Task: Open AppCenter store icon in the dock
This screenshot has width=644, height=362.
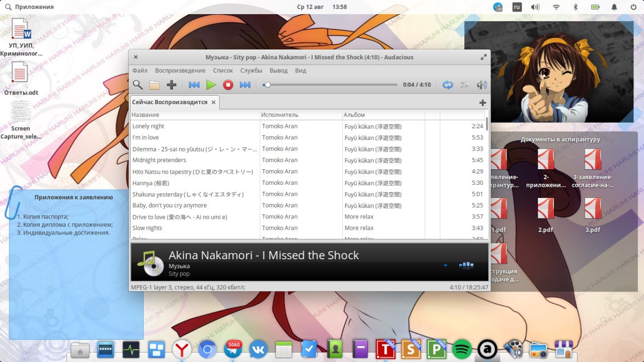Action: pyautogui.click(x=563, y=349)
